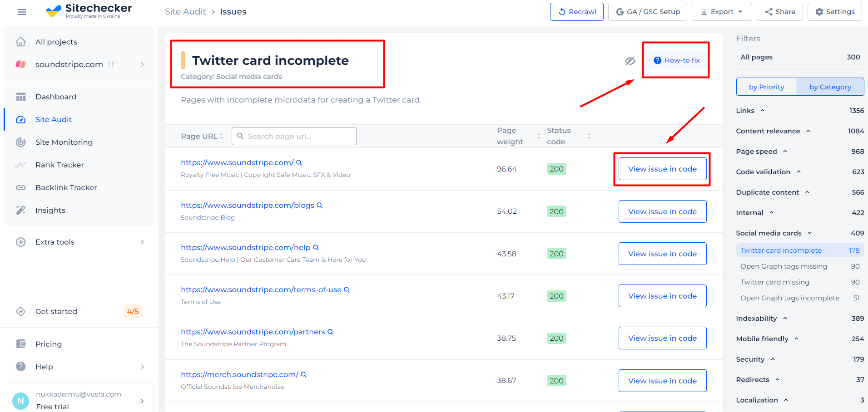Sort by Page weight column arrows
The width and height of the screenshot is (868, 412).
tap(539, 136)
